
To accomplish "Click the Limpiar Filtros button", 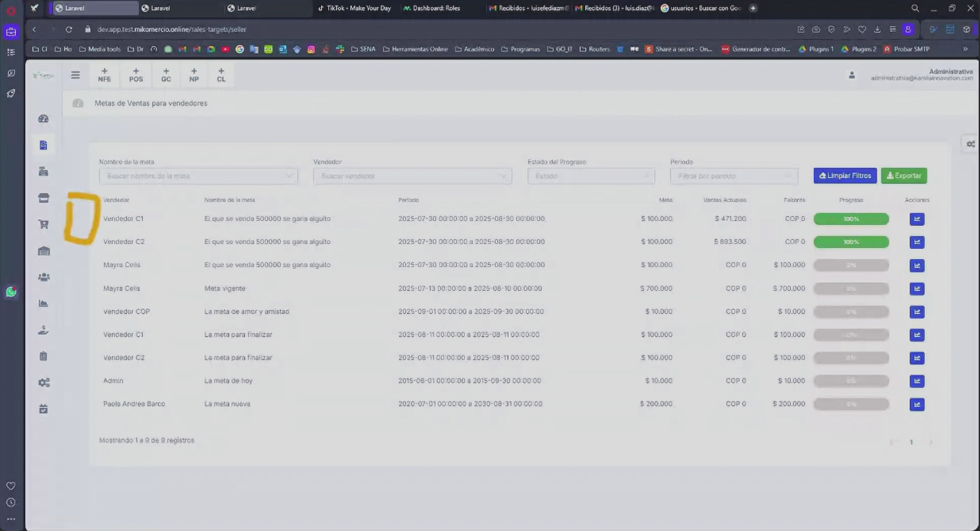I will click(845, 176).
